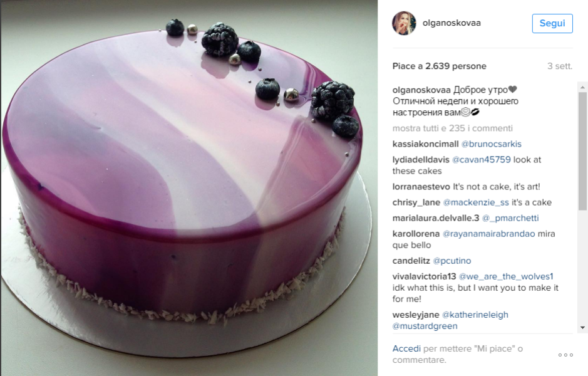This screenshot has width=588, height=376.
Task: Click the purple mirror glaze cake photo
Action: (188, 188)
